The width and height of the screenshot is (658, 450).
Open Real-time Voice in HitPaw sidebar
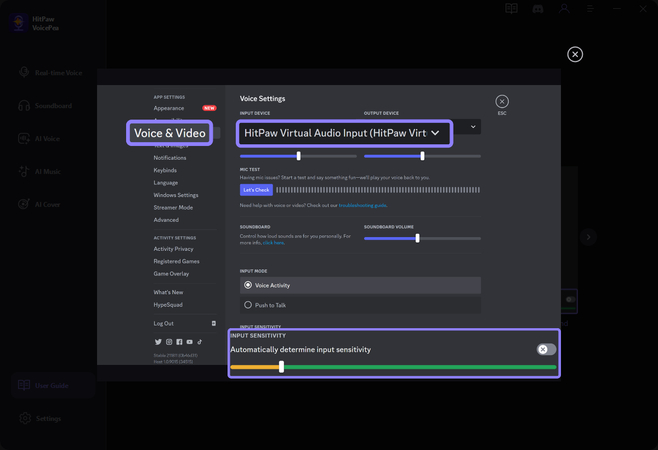point(50,73)
